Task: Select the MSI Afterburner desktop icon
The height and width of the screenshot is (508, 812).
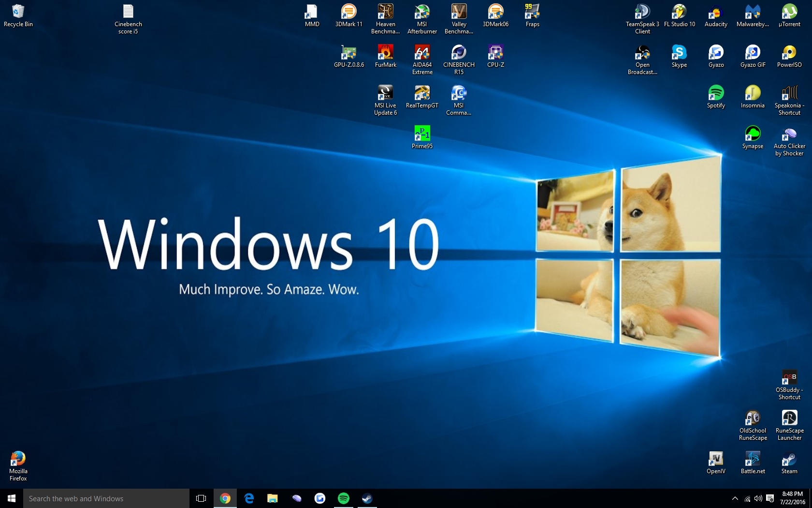Action: tap(422, 19)
